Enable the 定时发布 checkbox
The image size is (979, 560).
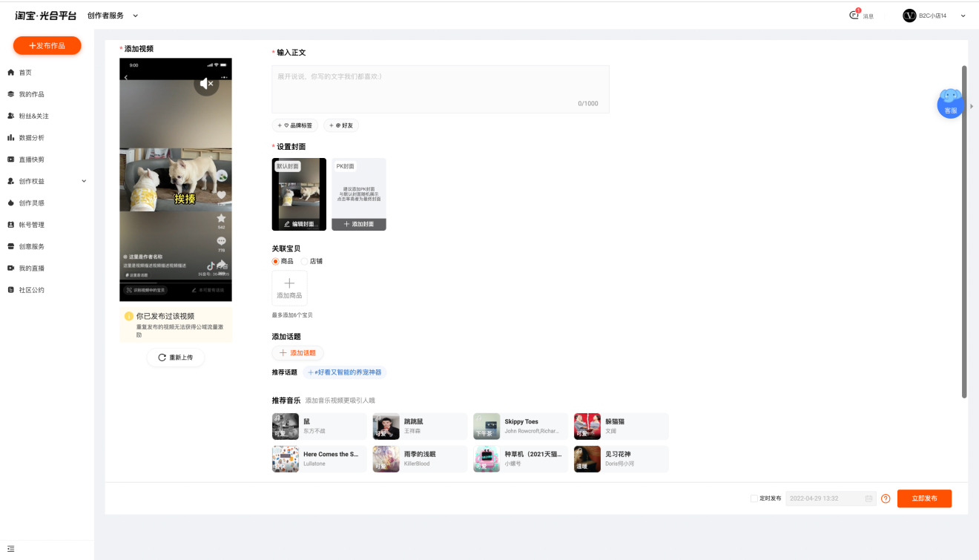[754, 498]
